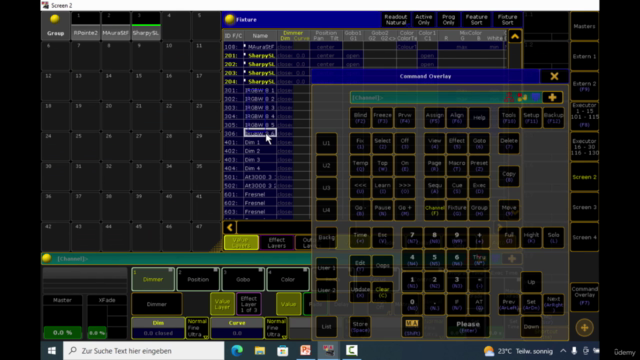Open the Normal/Fine/Ultra resolution beside Curve

coord(276,328)
